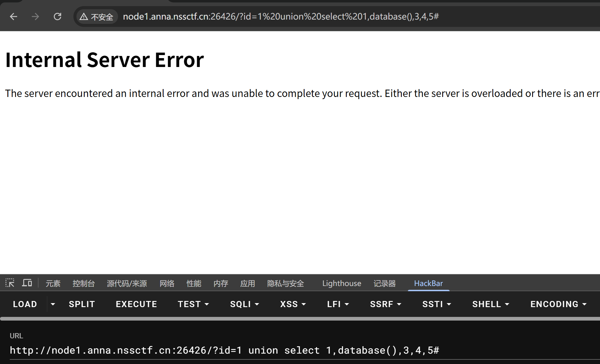Open the LOAD split-button dropdown arrow

point(53,304)
